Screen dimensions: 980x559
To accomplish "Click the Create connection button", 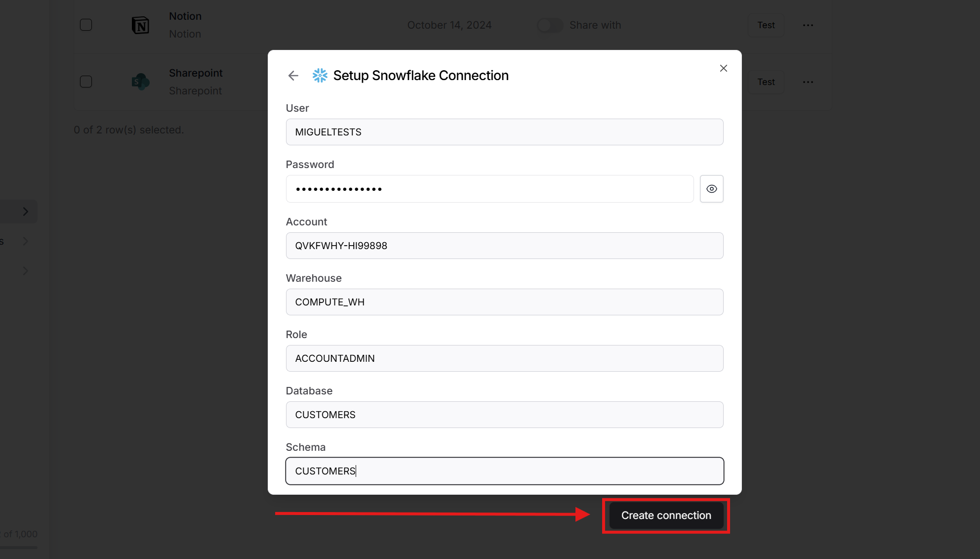I will coord(666,515).
